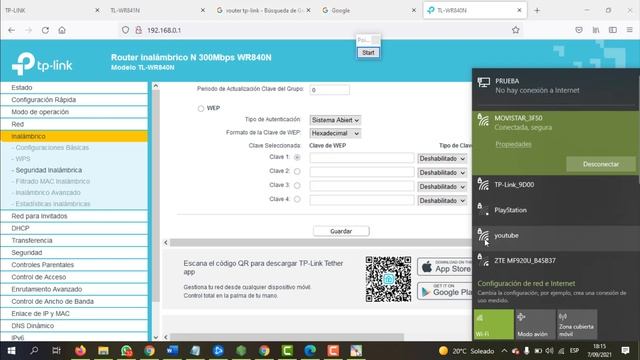Click the Guardar button
The width and height of the screenshot is (640, 360).
[341, 231]
